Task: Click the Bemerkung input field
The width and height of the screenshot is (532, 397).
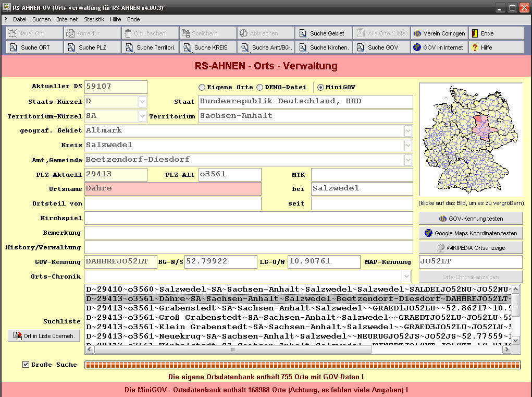Action: click(249, 233)
